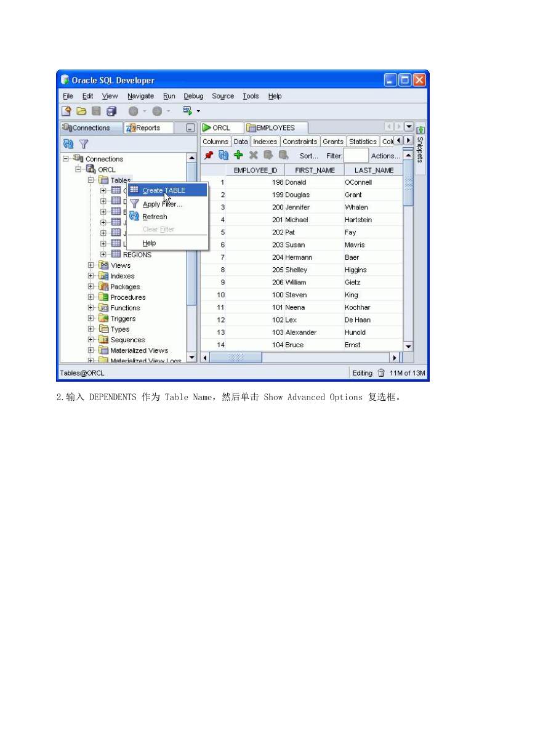
Task: Click the ORCL database connection icon
Action: [91, 169]
